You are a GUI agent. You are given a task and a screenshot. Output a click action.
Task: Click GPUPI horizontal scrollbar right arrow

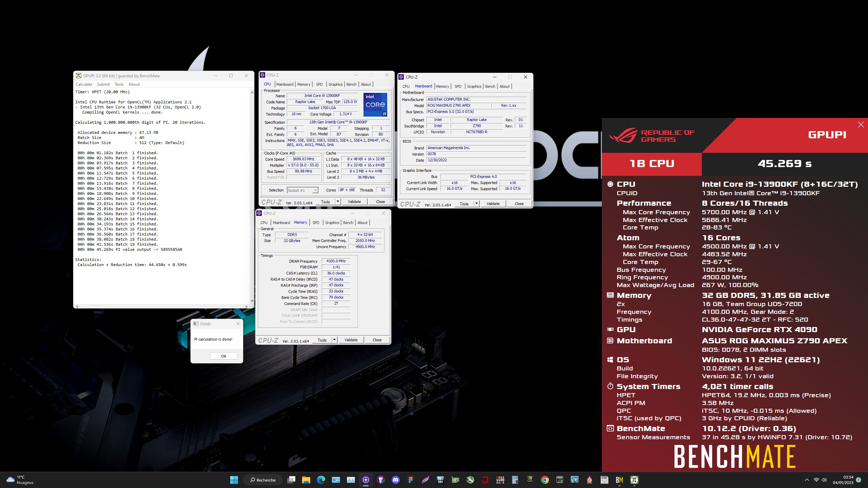click(x=246, y=306)
